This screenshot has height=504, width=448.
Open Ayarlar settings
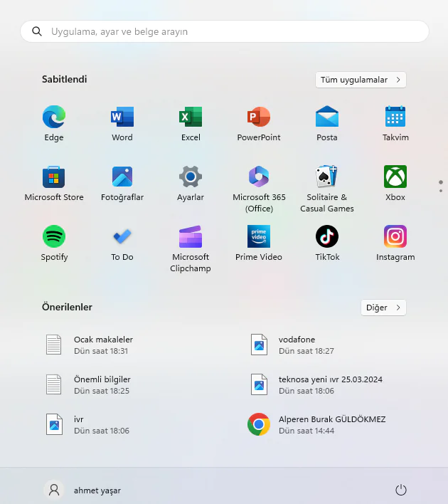coord(191,183)
